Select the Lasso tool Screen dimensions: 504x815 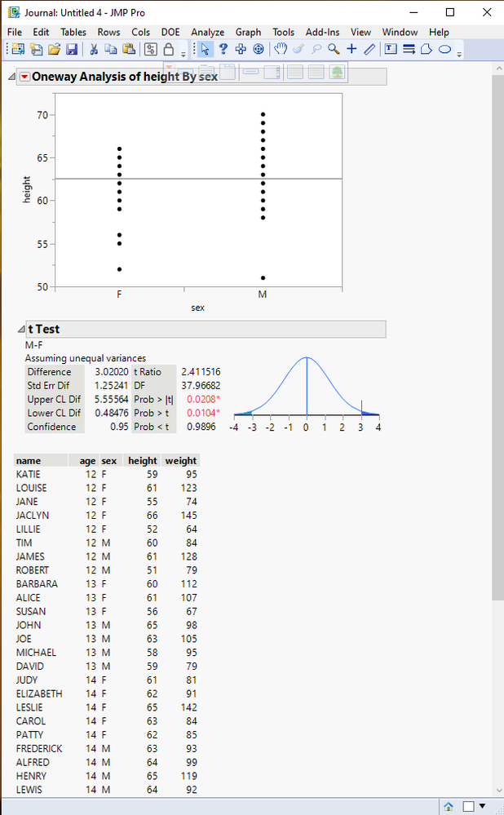316,50
